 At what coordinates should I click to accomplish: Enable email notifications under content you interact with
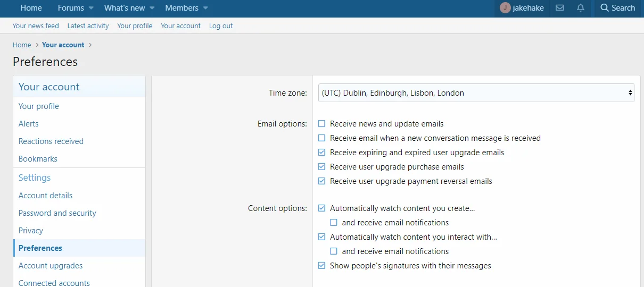(x=334, y=251)
